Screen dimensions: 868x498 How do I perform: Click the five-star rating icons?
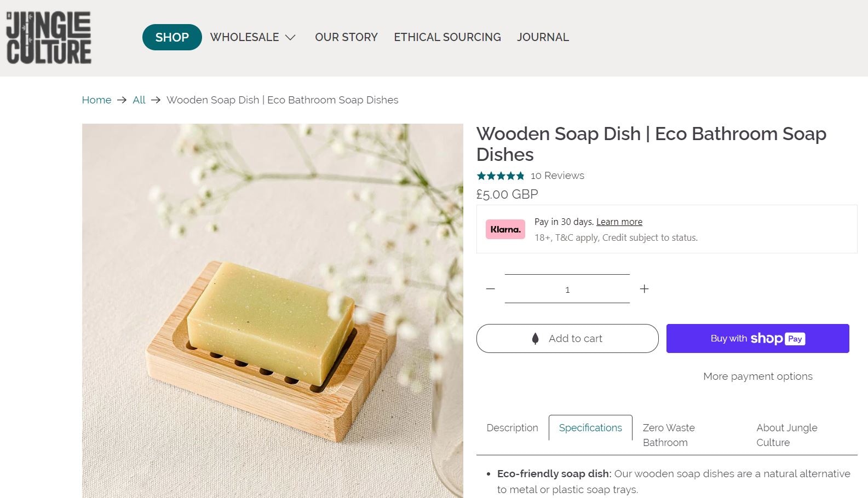[x=500, y=176]
